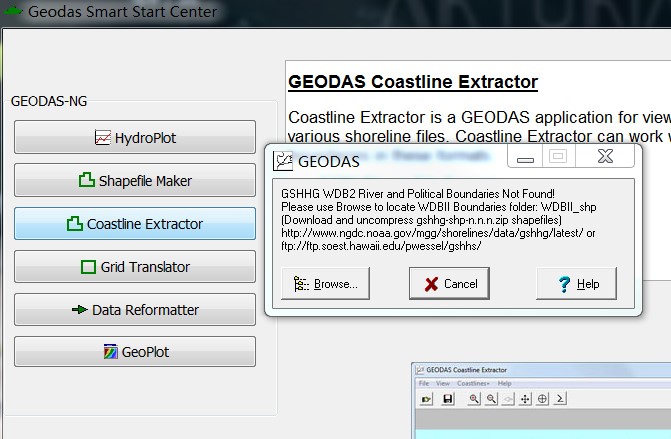Click the GEODAS dialog title icon
The width and height of the screenshot is (671, 439).
[282, 161]
